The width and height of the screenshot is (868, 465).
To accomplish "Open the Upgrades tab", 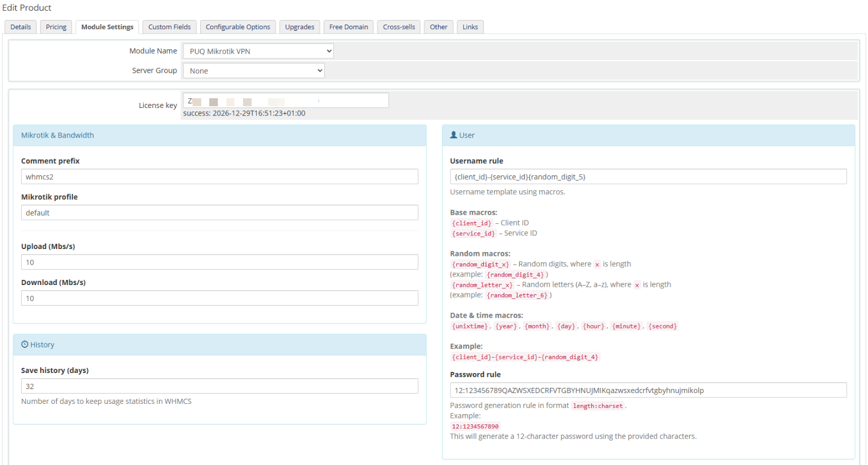I will click(x=300, y=26).
